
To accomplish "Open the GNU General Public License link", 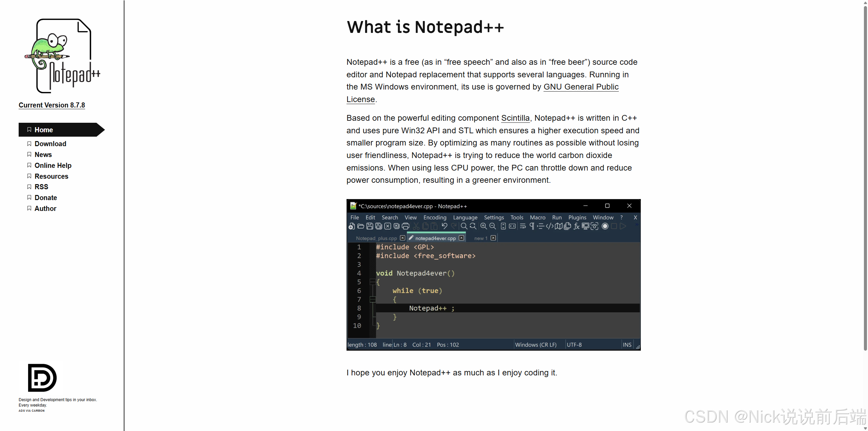I will coord(580,87).
